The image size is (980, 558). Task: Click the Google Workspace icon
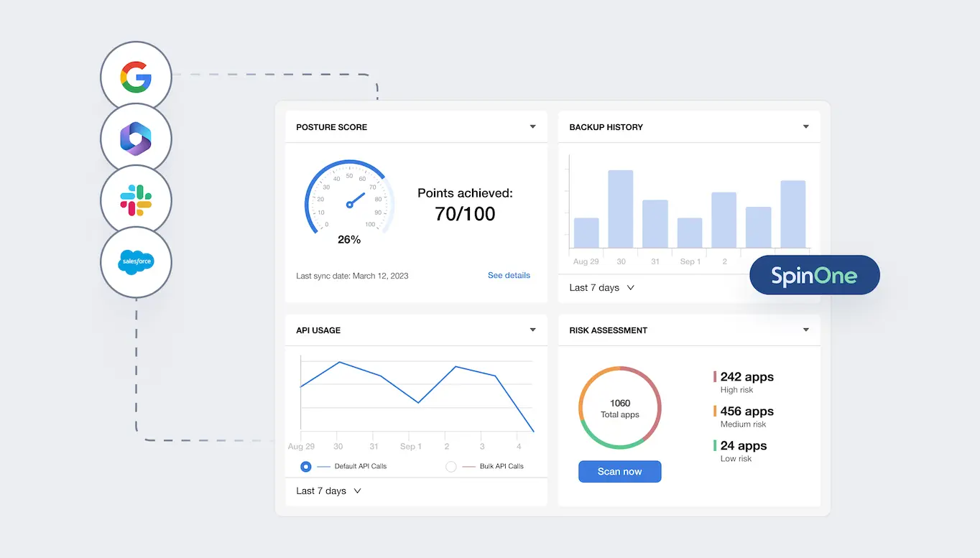(136, 75)
